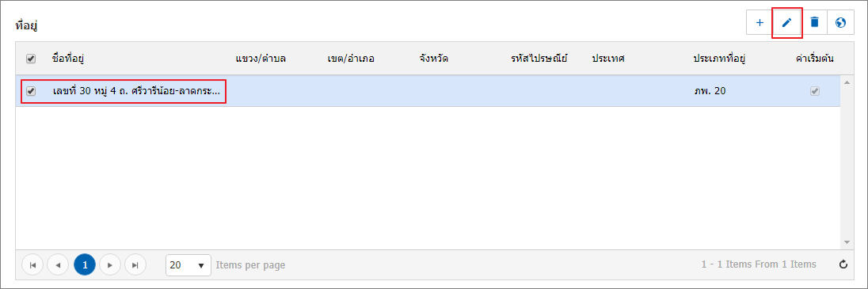Go to first page of results
Screen dimensions: 868x289
32,265
